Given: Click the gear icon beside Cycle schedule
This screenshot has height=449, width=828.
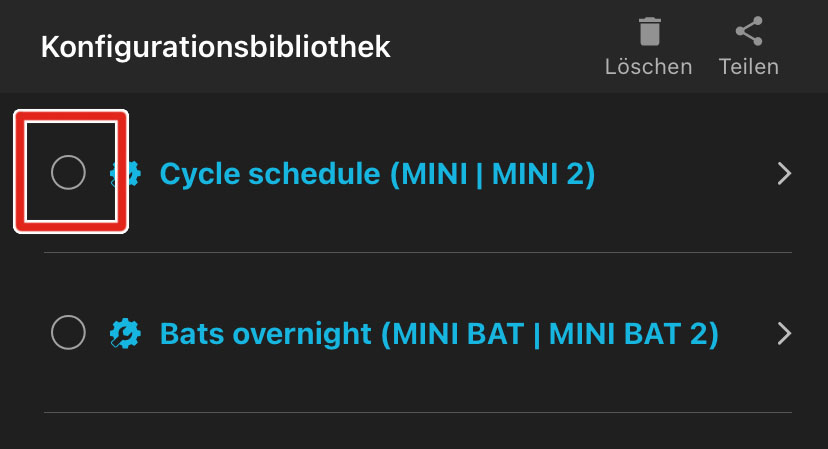Looking at the screenshot, I should pos(126,174).
